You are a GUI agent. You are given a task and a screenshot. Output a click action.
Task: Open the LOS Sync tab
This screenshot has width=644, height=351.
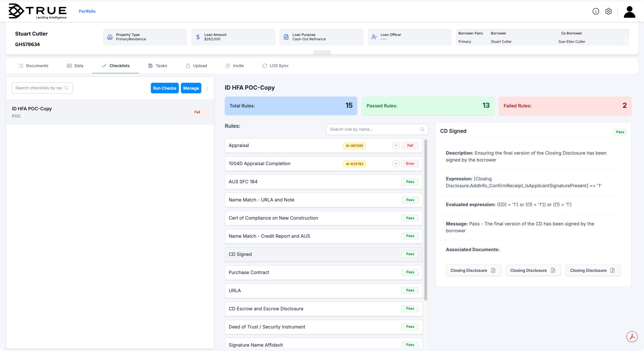(275, 66)
